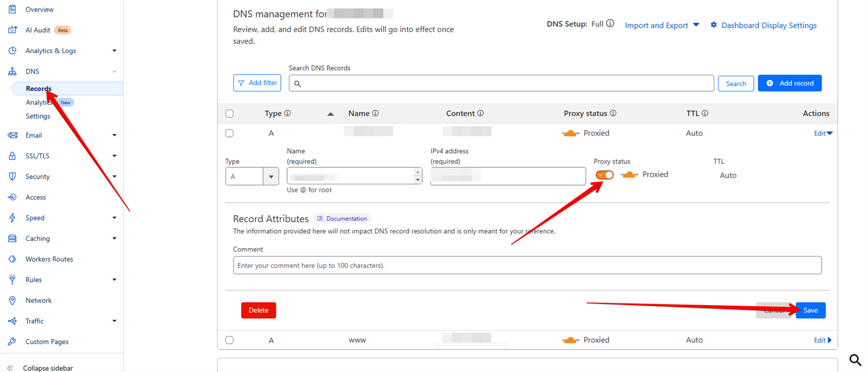Toggle the Proxy status switch off
The width and height of the screenshot is (868, 372).
[x=604, y=175]
